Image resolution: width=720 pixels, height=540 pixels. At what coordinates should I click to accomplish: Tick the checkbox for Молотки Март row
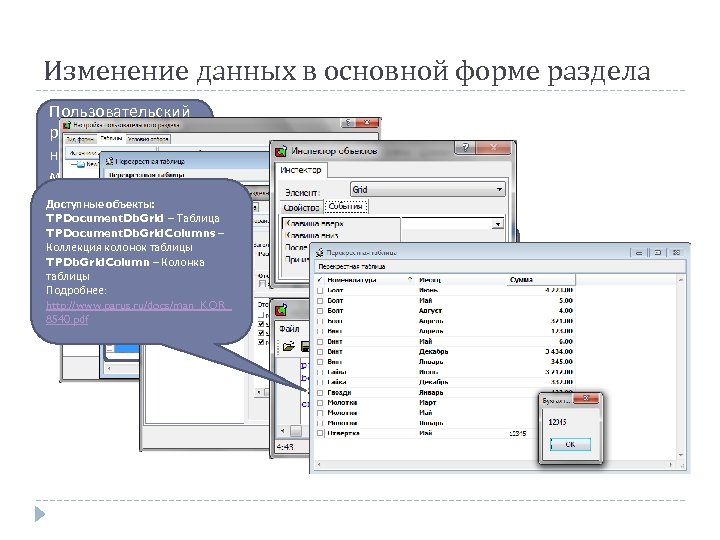(320, 403)
